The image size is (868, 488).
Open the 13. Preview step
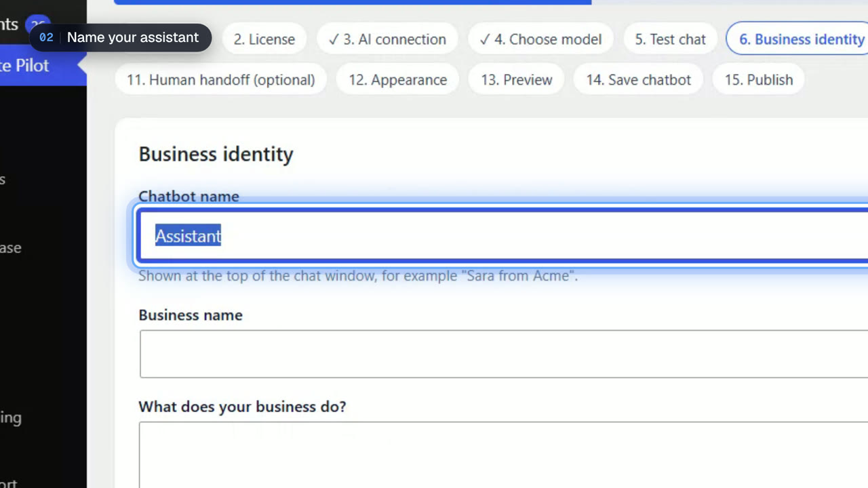tap(517, 80)
